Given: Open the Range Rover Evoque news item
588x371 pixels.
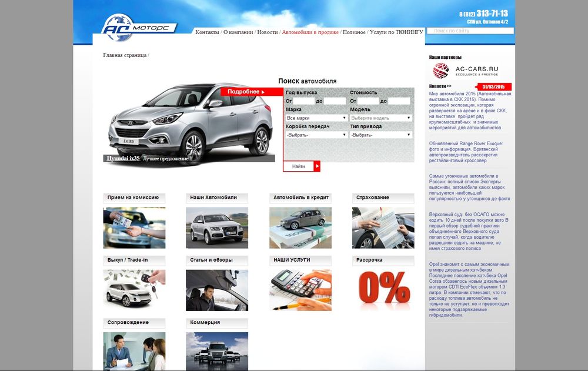Looking at the screenshot, I should [466, 152].
